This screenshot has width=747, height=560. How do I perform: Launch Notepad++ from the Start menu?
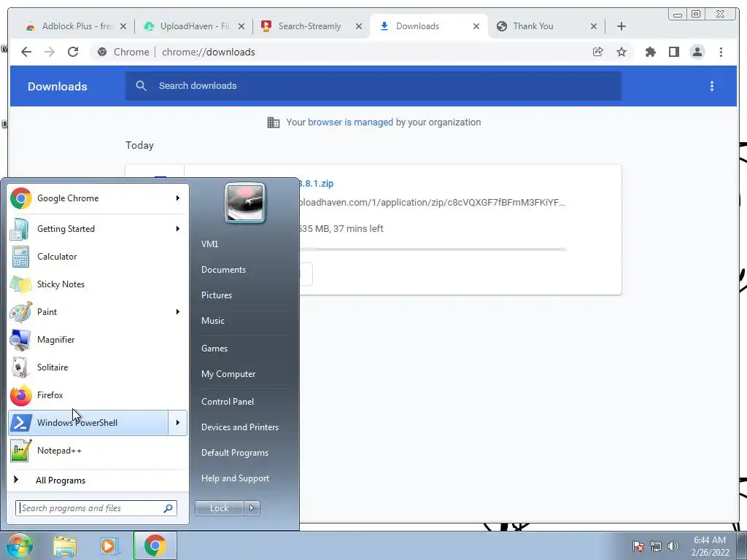point(98,450)
